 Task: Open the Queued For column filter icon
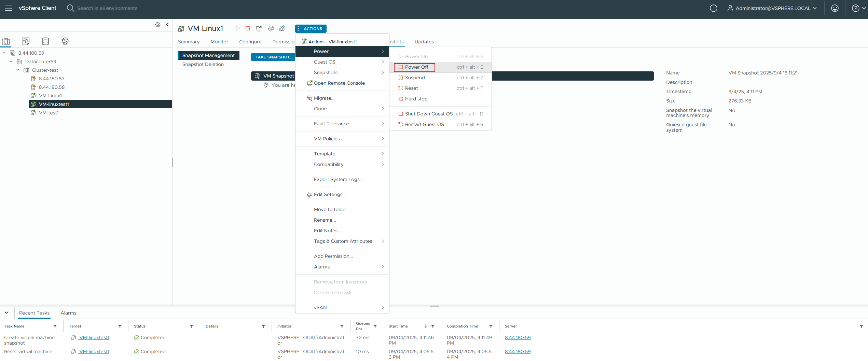click(x=375, y=327)
